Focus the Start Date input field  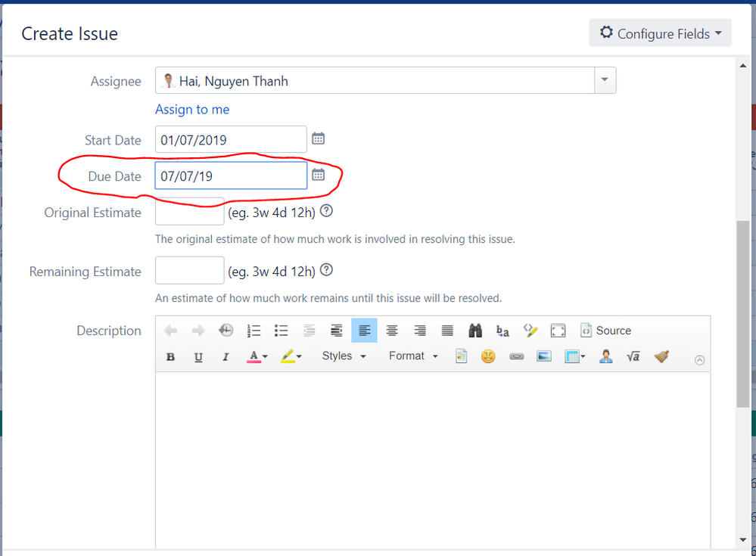(231, 139)
